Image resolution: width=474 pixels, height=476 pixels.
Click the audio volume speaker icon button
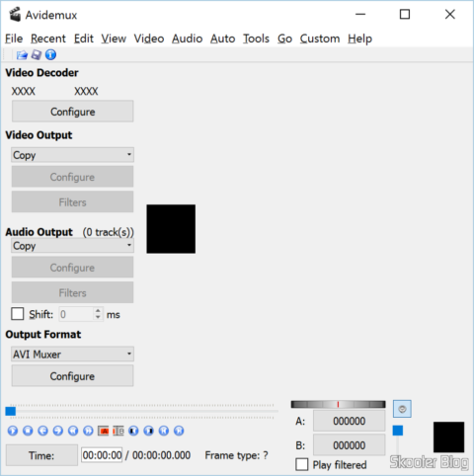point(402,409)
